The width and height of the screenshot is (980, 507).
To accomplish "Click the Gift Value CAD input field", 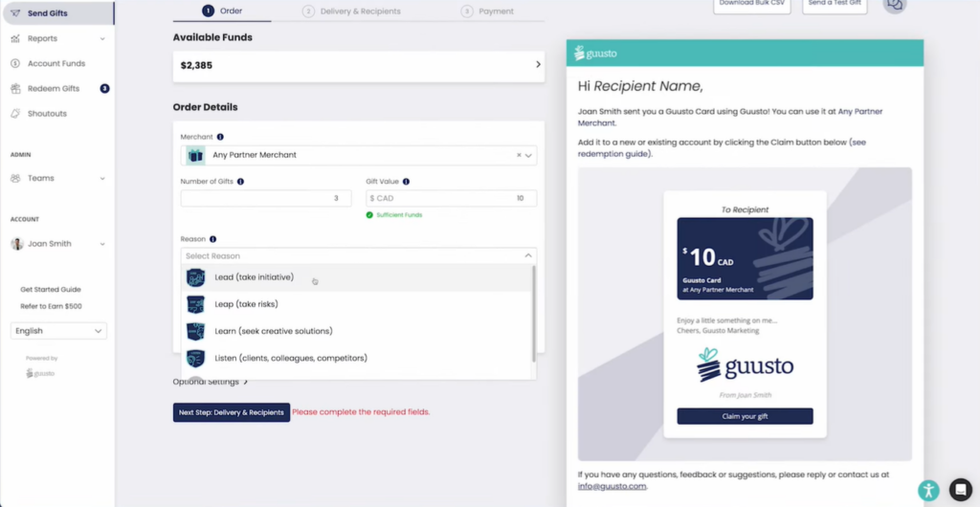I will point(452,199).
